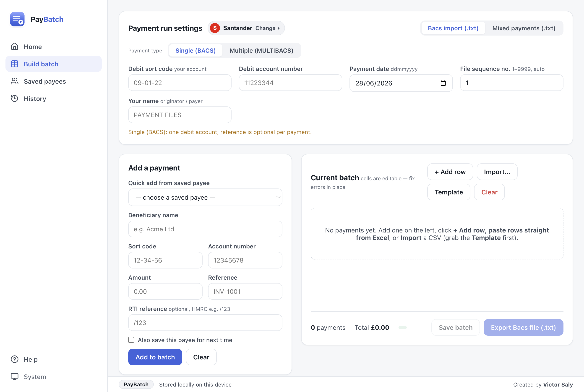Click the Debit account number field
This screenshot has width=584, height=392.
coord(290,83)
